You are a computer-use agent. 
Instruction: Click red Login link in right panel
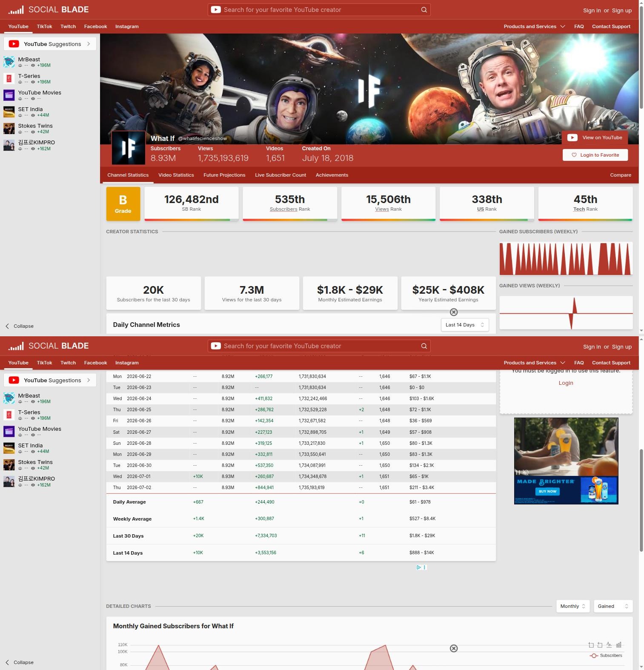(566, 383)
